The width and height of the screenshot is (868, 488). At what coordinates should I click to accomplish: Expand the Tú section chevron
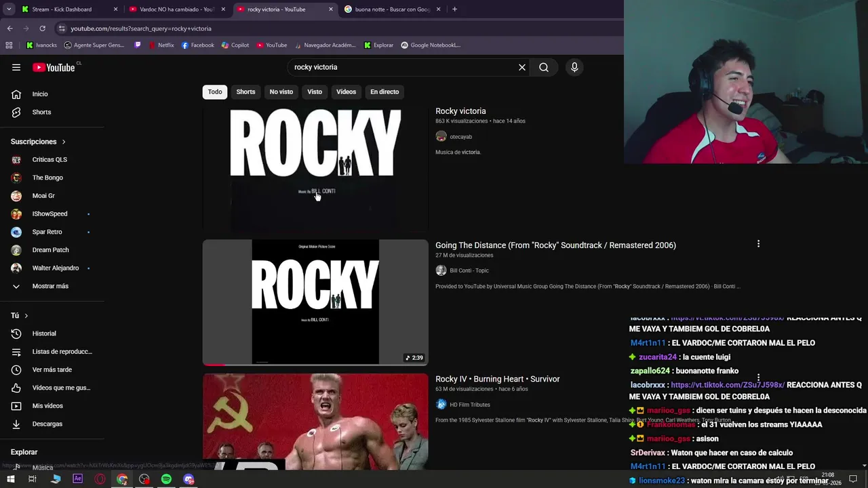click(x=26, y=316)
